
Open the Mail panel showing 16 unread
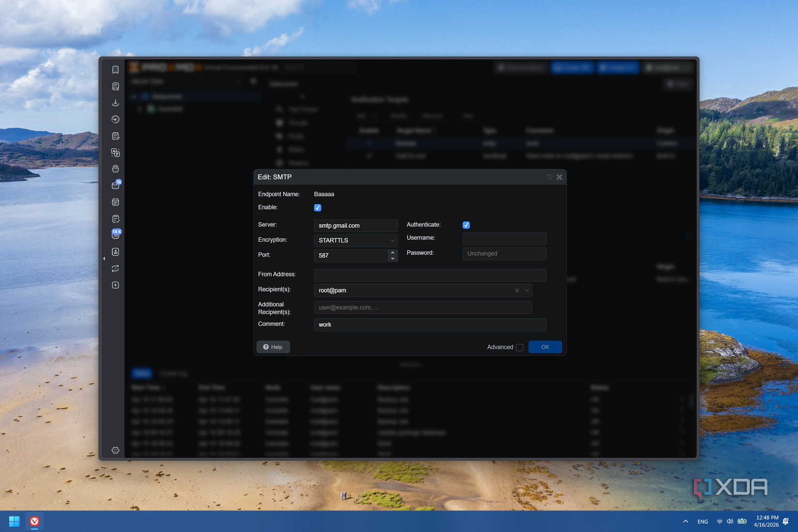(115, 185)
